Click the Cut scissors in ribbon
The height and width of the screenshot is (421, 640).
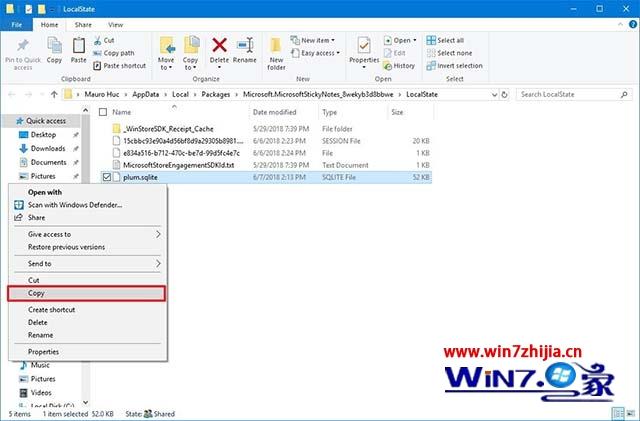coord(98,40)
